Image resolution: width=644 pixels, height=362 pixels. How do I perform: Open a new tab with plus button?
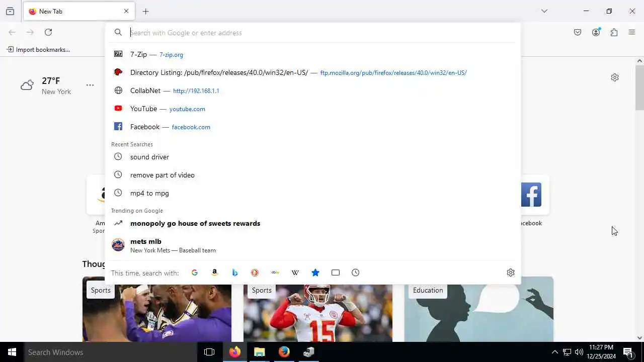[146, 11]
